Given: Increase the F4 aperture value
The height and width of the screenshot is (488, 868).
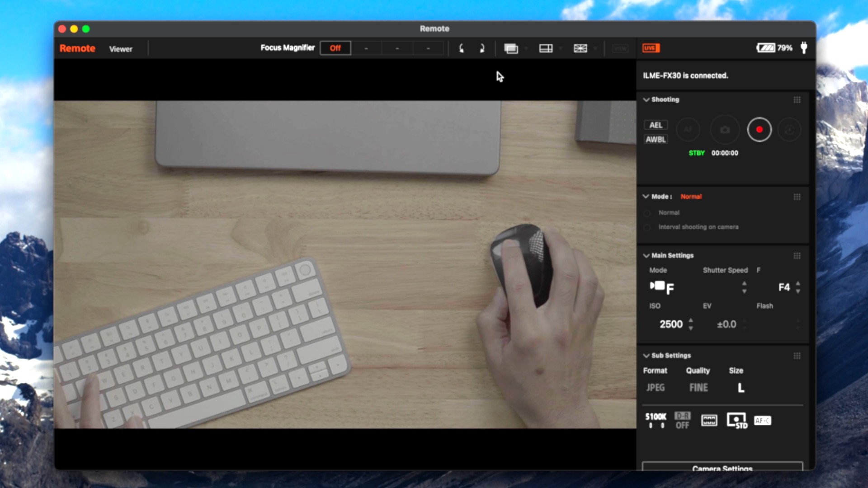Looking at the screenshot, I should [798, 283].
